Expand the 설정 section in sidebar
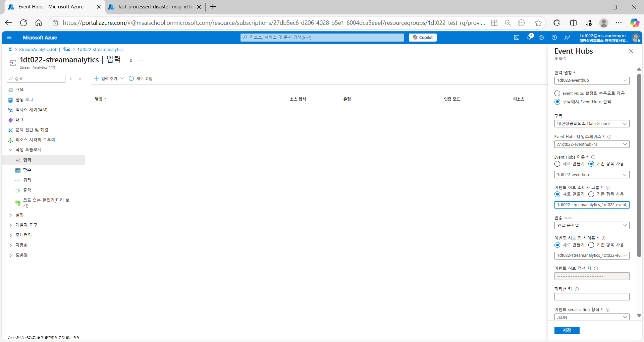644x342 pixels. (10, 215)
